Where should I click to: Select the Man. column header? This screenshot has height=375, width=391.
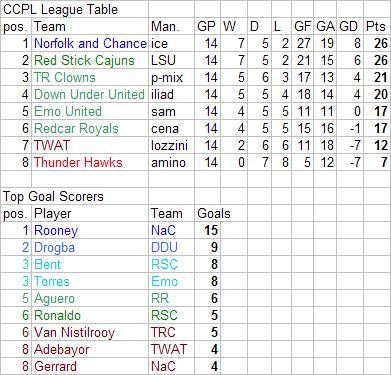tap(171, 26)
